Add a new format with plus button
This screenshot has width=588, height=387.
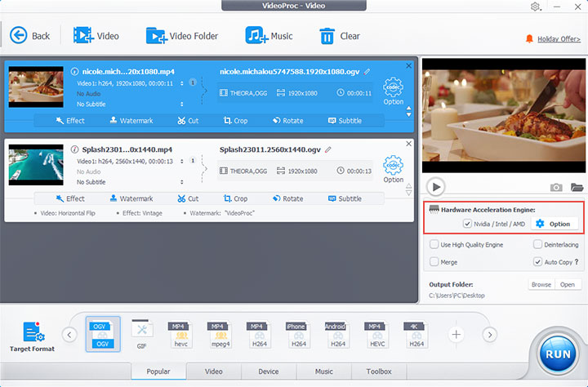click(x=456, y=335)
